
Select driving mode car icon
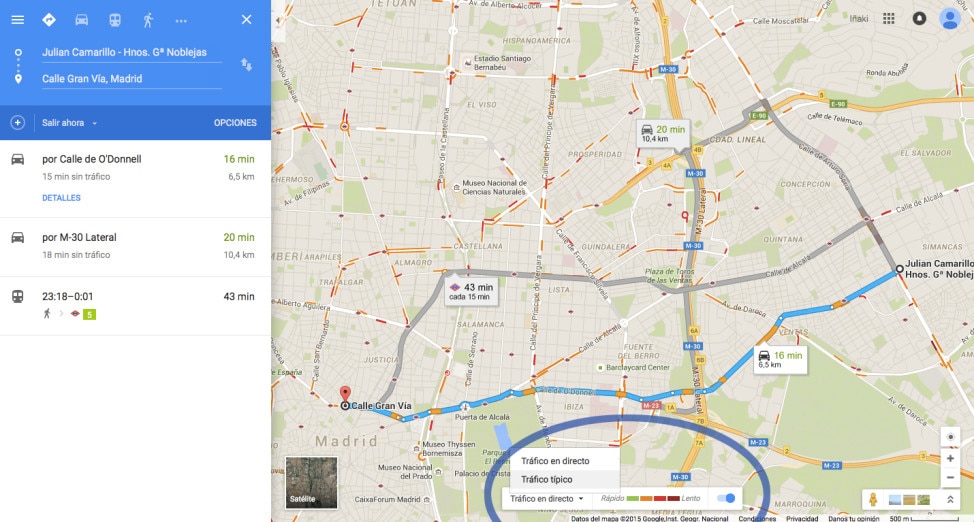coord(81,20)
